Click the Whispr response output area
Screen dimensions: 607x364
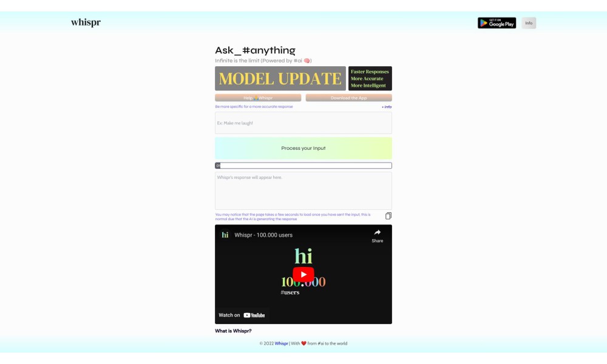point(303,190)
